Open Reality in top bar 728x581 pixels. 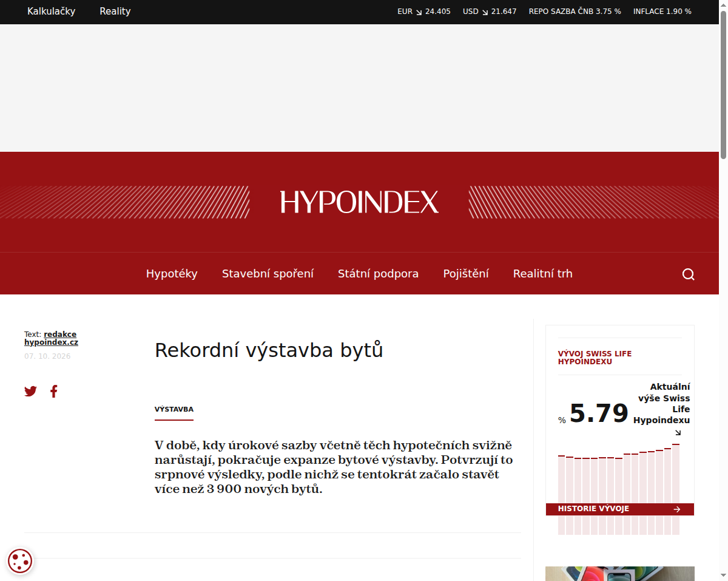(x=115, y=11)
